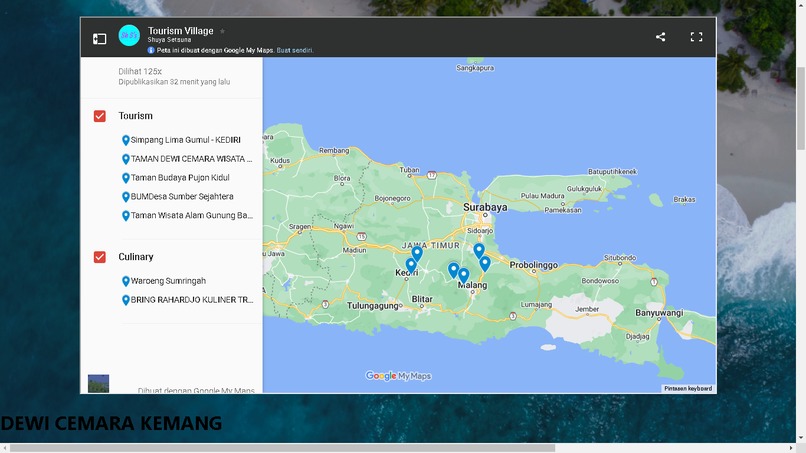Image resolution: width=806 pixels, height=453 pixels.
Task: Click the Buat sendiri link
Action: [295, 50]
